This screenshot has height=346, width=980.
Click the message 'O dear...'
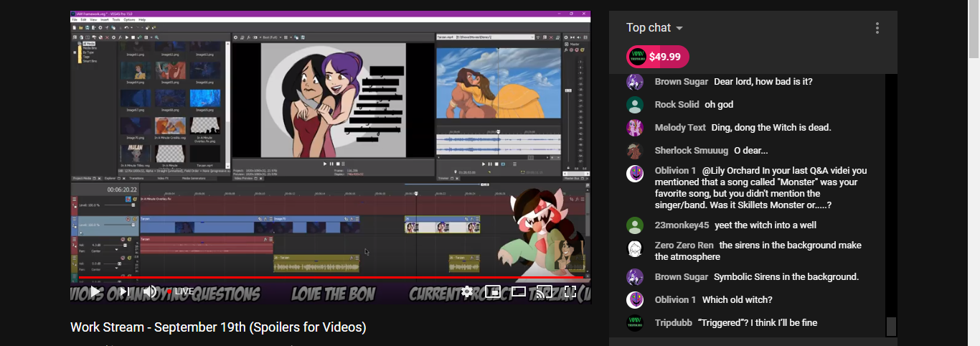[x=751, y=151]
